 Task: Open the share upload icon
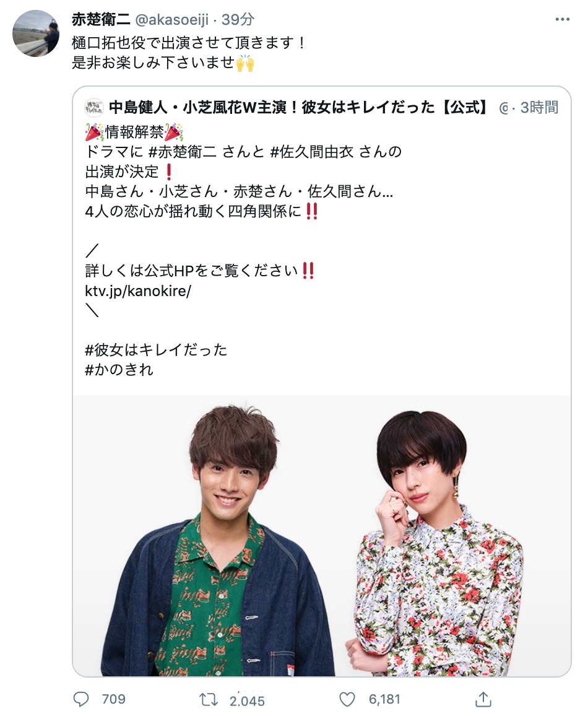[x=483, y=699]
